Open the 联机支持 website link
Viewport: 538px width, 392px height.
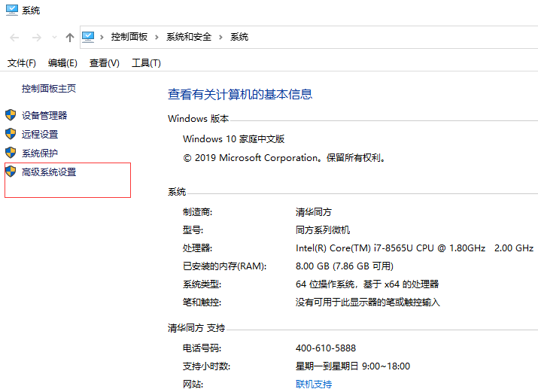point(314,384)
